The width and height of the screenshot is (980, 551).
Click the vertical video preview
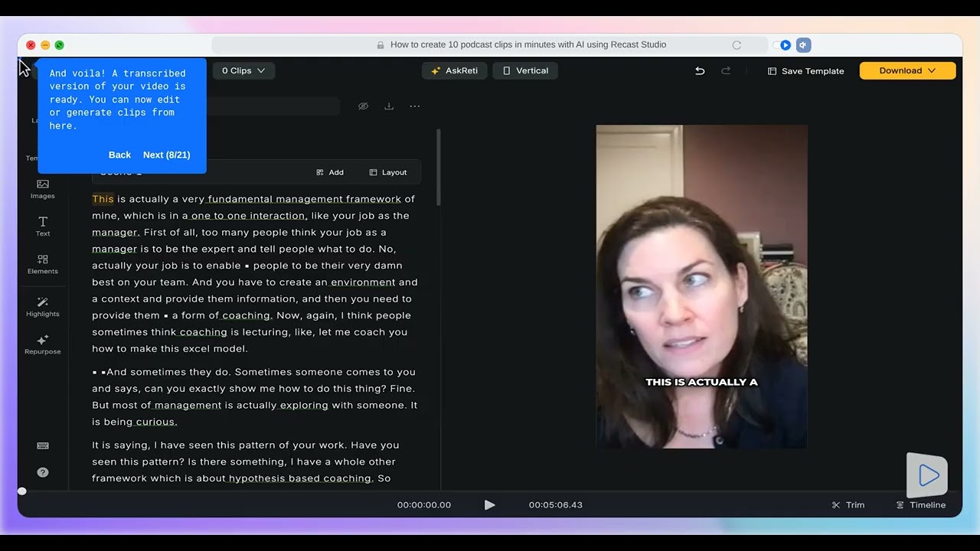click(x=701, y=286)
